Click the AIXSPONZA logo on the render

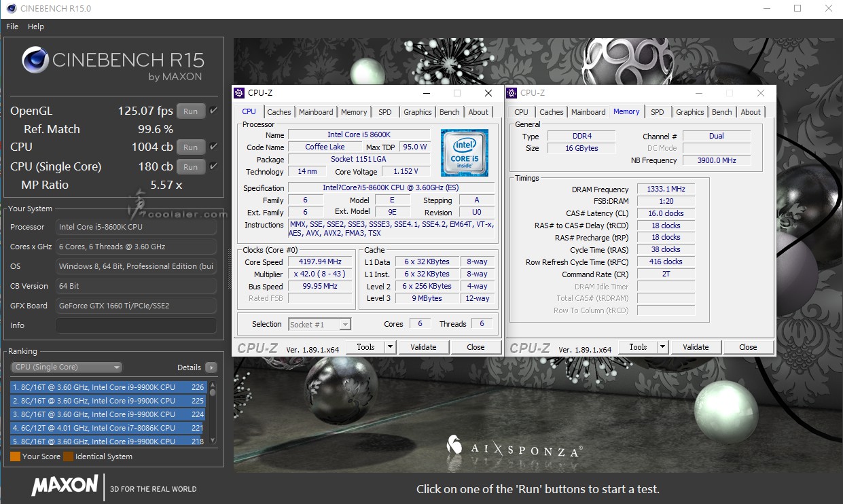pyautogui.click(x=515, y=446)
